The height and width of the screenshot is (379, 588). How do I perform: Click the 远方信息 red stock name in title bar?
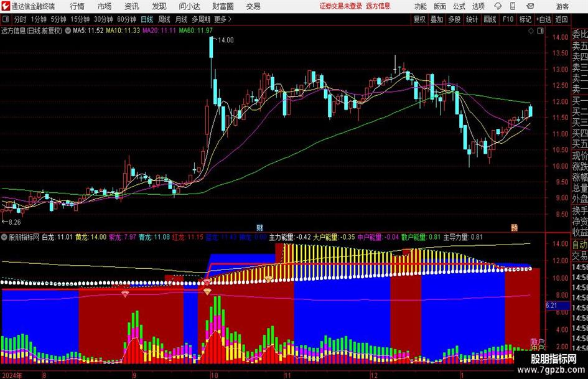coord(378,6)
